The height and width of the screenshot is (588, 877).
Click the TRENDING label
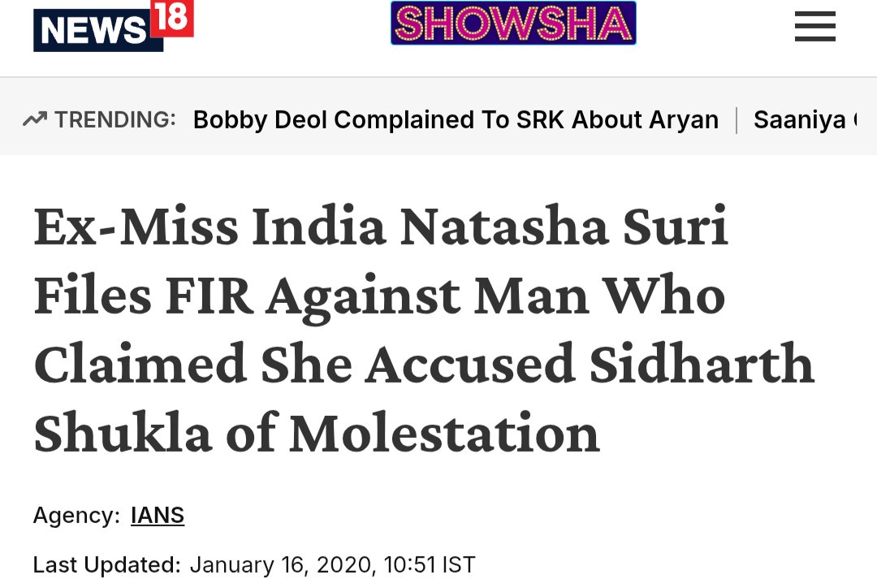pyautogui.click(x=115, y=120)
